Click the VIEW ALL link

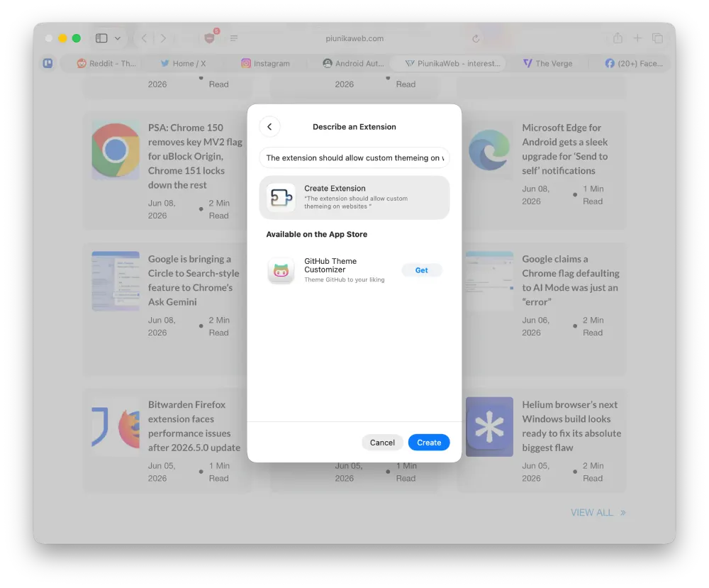tap(598, 513)
